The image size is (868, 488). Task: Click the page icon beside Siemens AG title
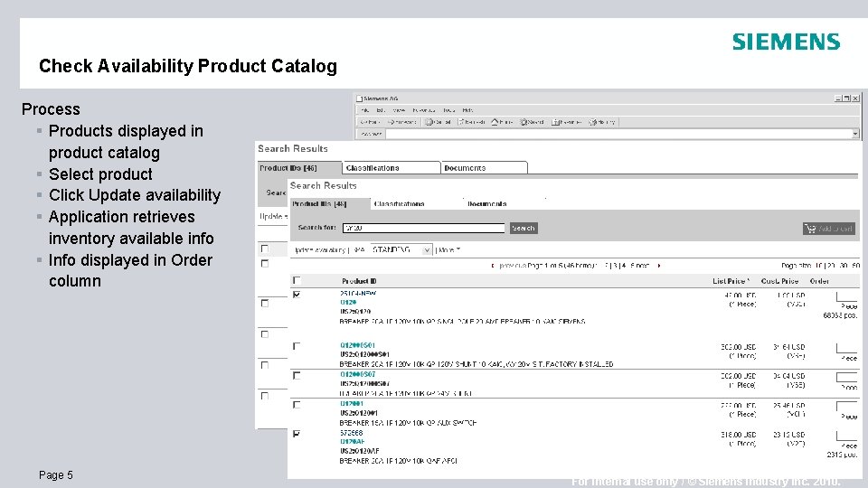[x=359, y=99]
